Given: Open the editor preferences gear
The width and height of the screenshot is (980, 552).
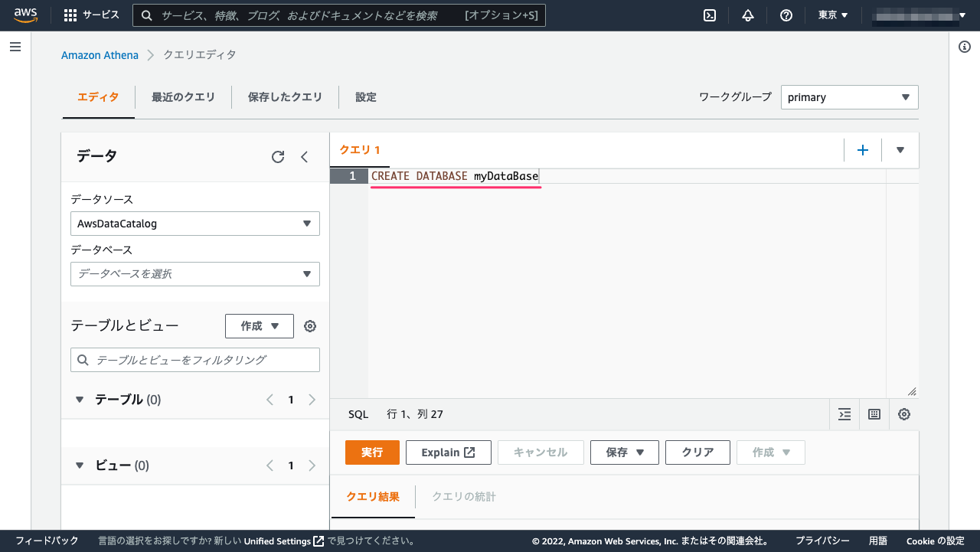Looking at the screenshot, I should (x=904, y=414).
